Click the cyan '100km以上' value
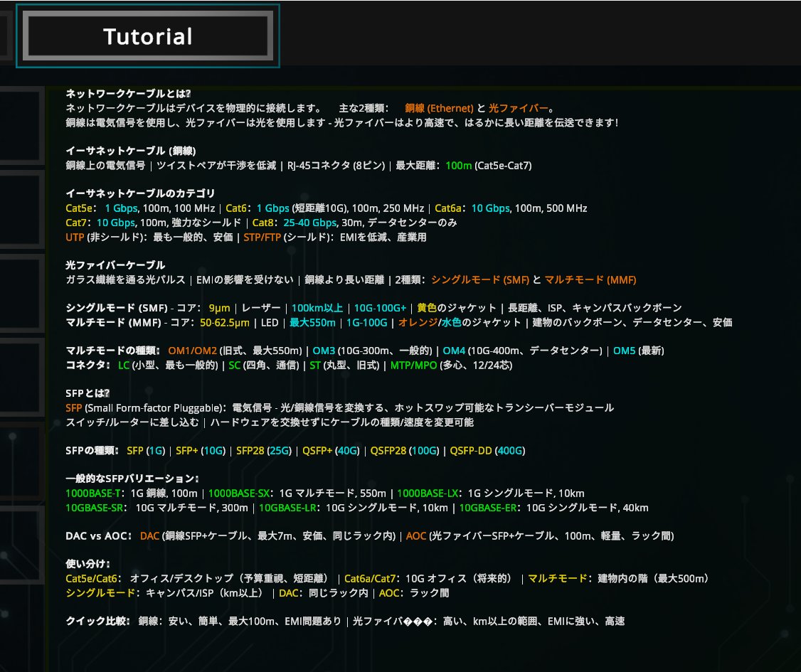Image resolution: width=801 pixels, height=672 pixels. [317, 308]
